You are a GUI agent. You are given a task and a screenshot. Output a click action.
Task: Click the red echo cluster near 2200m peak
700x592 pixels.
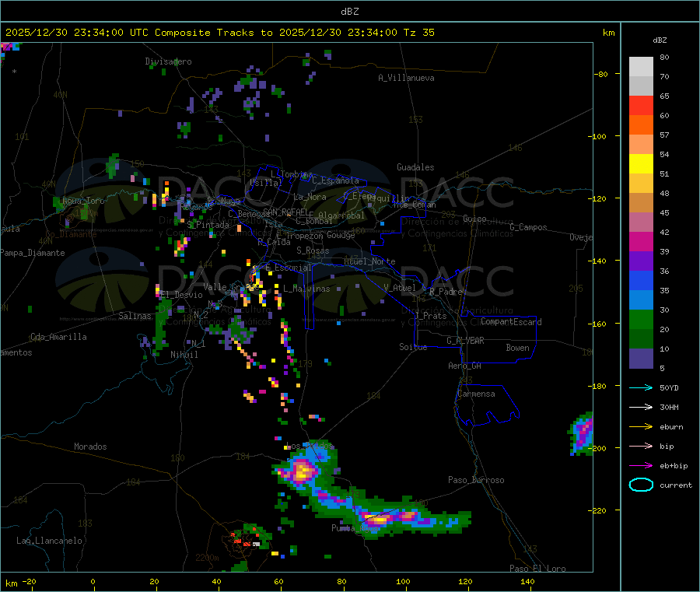pyautogui.click(x=245, y=538)
